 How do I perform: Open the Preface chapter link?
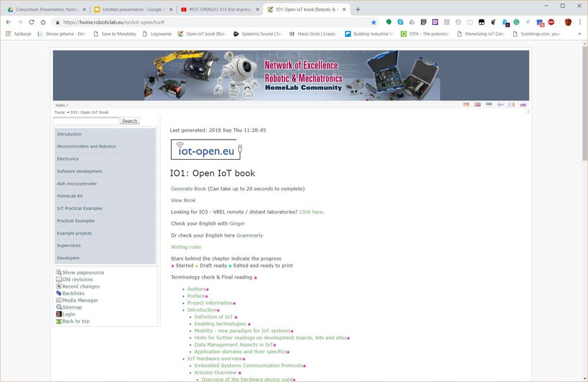(196, 296)
